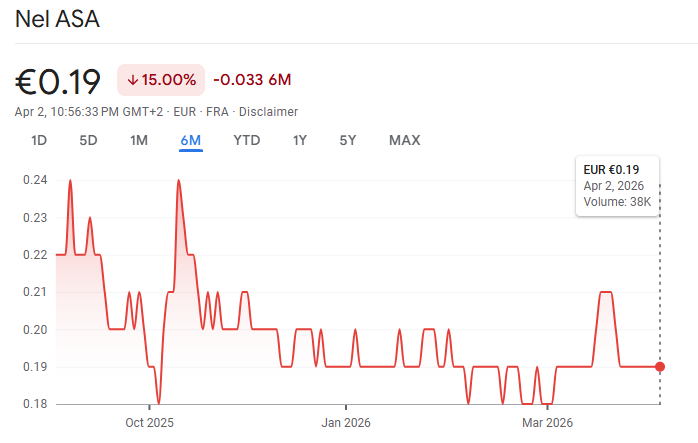This screenshot has width=698, height=443.
Task: Click the €0.19 current price
Action: pyautogui.click(x=58, y=82)
